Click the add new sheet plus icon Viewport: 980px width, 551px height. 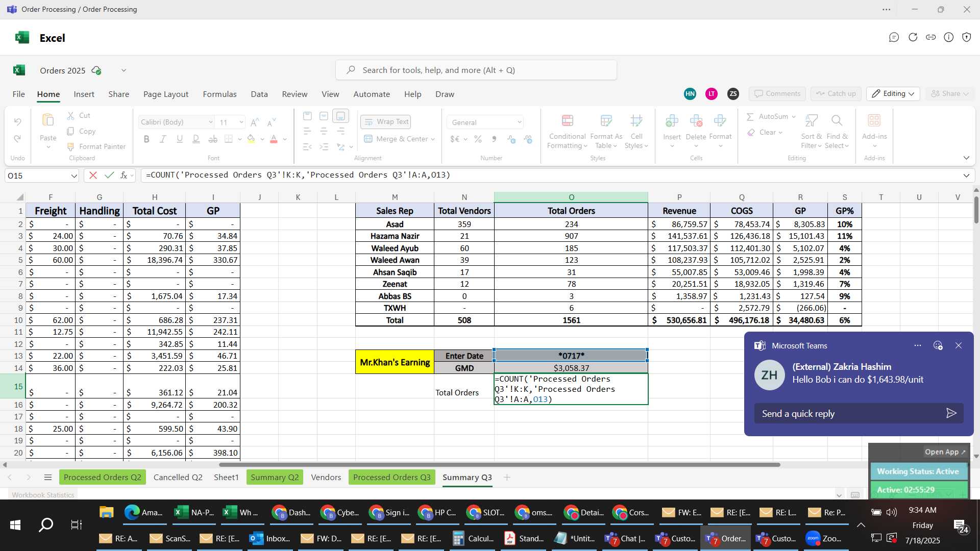(507, 477)
